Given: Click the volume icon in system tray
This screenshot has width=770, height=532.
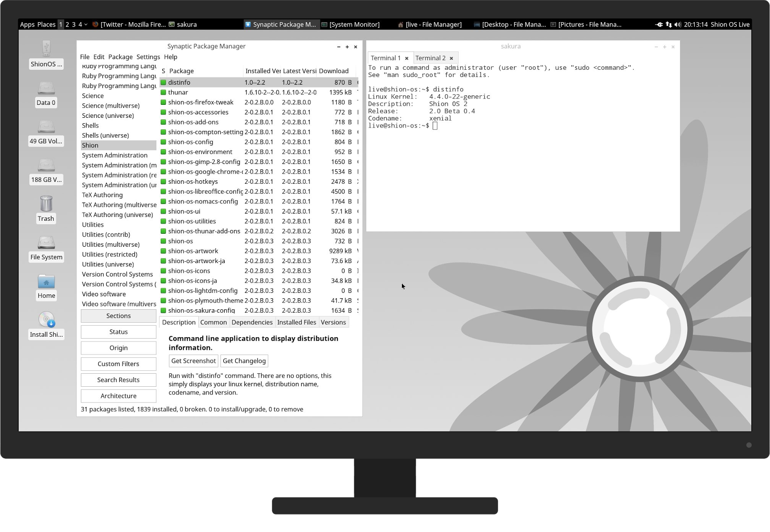Looking at the screenshot, I should 678,25.
